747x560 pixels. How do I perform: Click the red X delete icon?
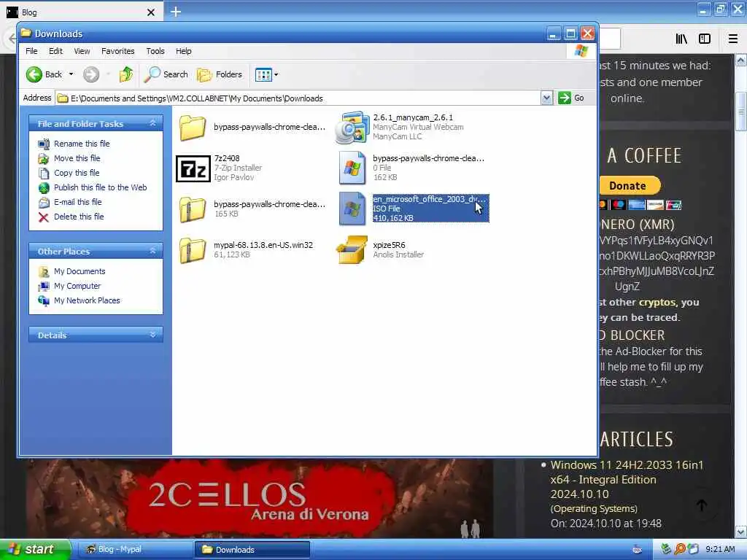(43, 217)
